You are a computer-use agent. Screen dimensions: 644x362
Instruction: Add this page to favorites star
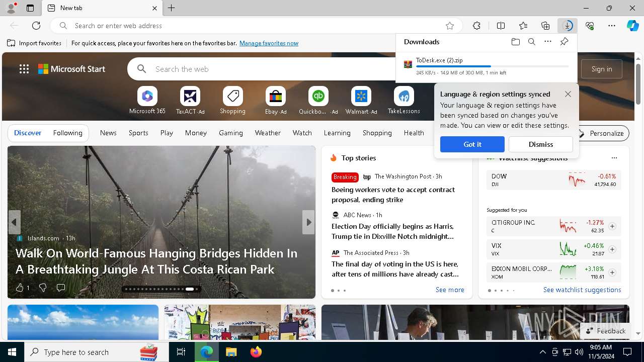click(x=450, y=26)
